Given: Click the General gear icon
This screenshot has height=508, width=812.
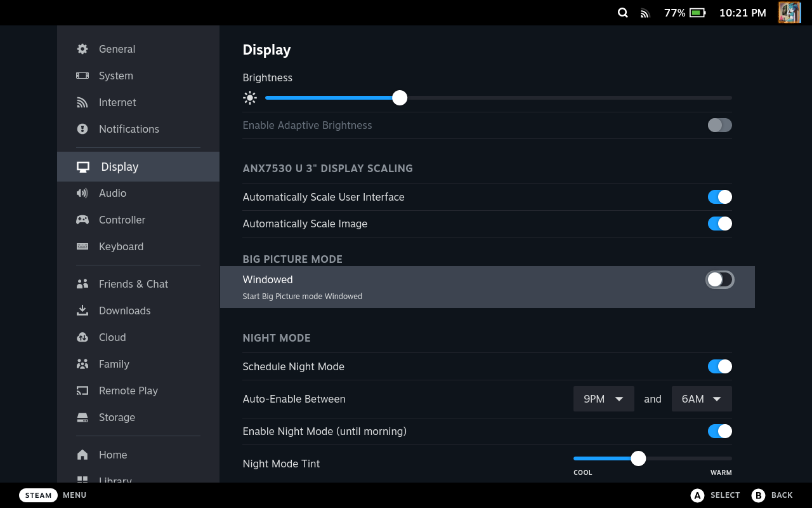Looking at the screenshot, I should click(82, 49).
